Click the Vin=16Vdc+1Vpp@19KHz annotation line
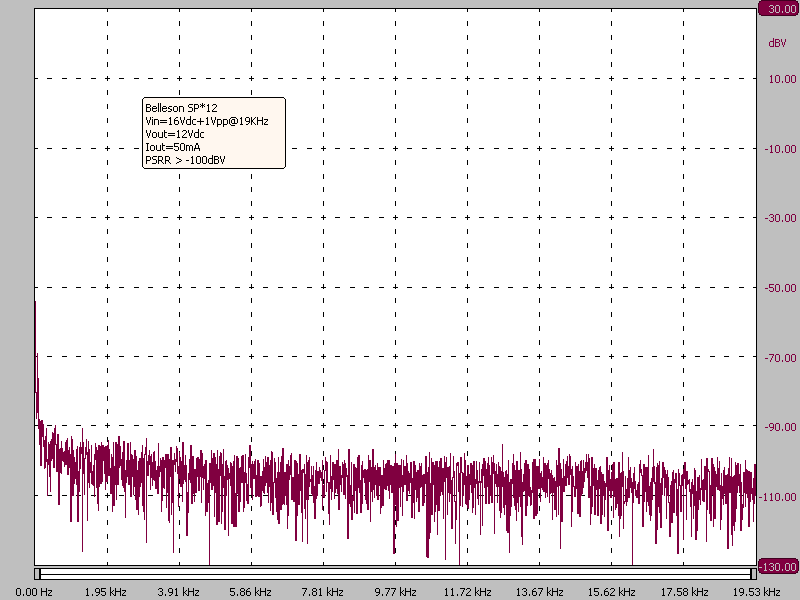 coord(207,121)
